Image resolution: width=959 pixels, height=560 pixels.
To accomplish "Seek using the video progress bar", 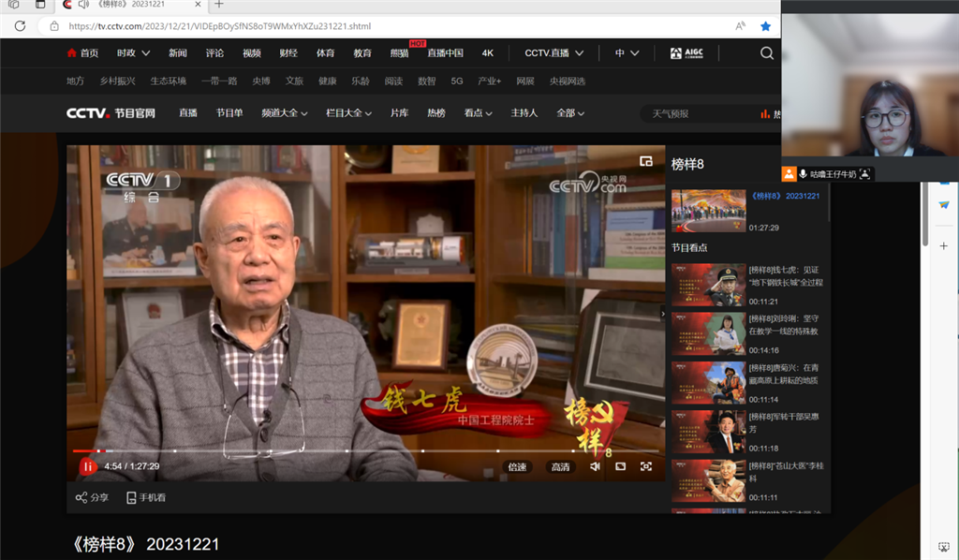I will [x=366, y=451].
